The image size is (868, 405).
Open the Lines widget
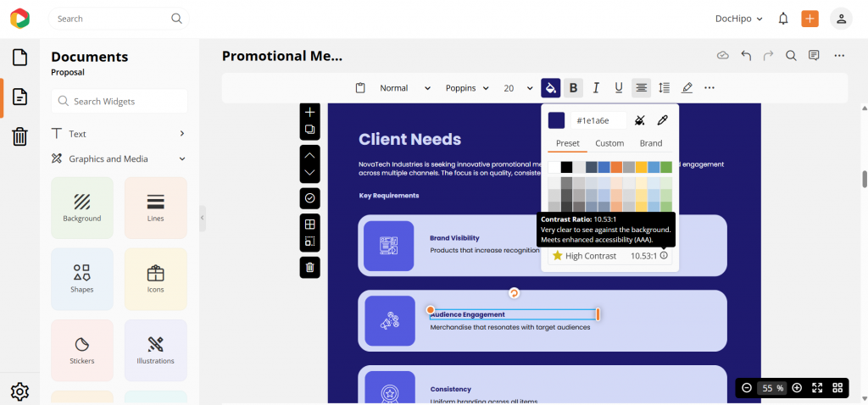(156, 208)
